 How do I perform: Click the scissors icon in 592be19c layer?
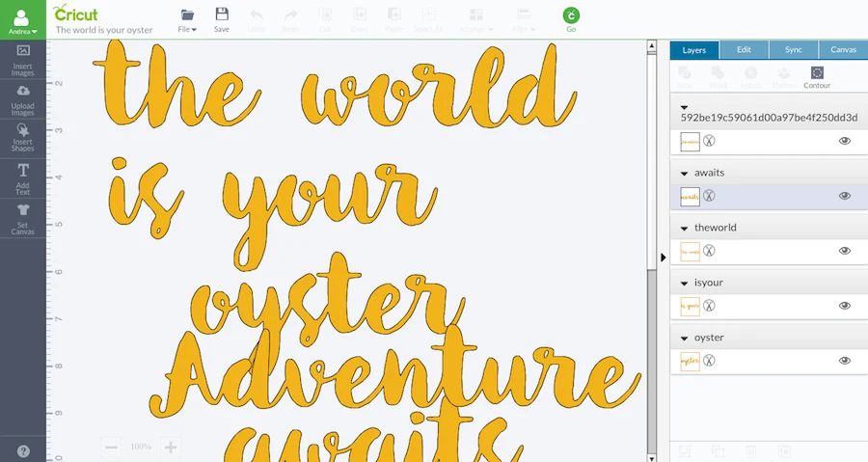tap(709, 141)
